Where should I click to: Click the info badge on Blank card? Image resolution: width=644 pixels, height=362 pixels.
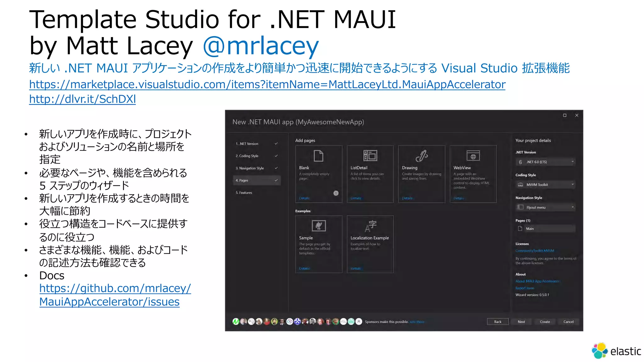click(336, 193)
